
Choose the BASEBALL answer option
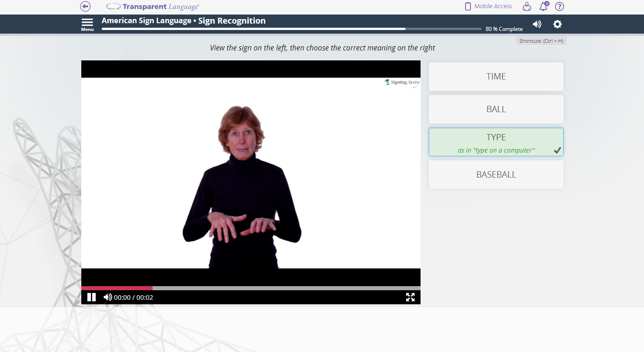click(496, 174)
